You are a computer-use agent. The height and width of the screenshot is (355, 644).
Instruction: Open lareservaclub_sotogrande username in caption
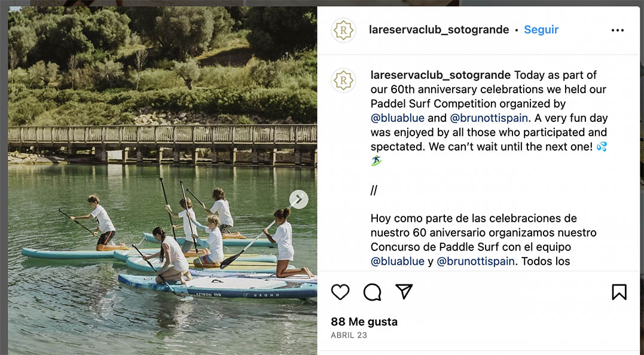coord(441,75)
